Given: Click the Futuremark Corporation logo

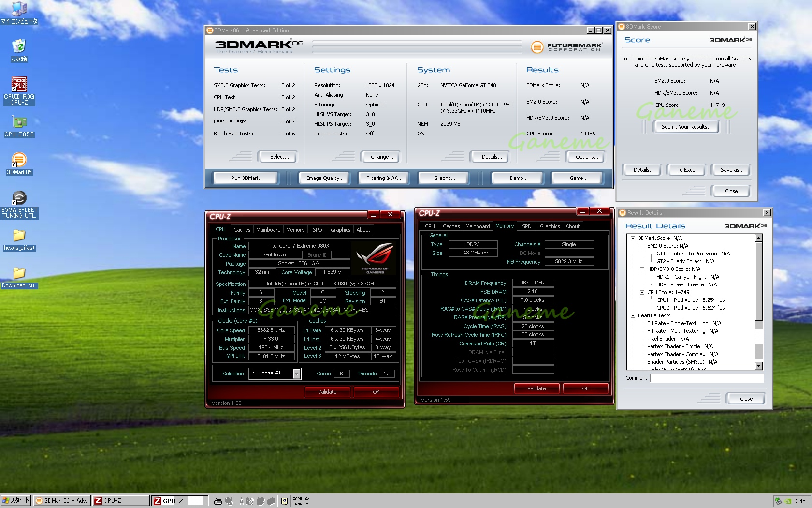Looking at the screenshot, I should click(566, 47).
